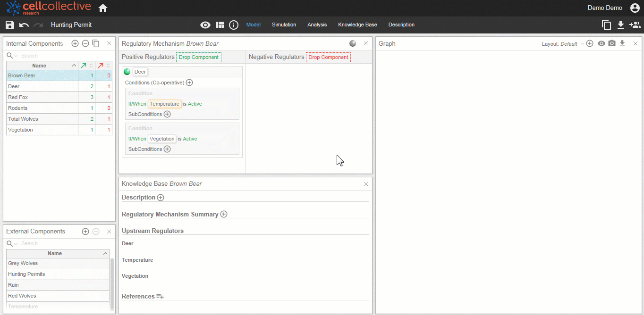Screen dimensions: 644x315
Task: Switch to the Simulation tab
Action: (284, 25)
